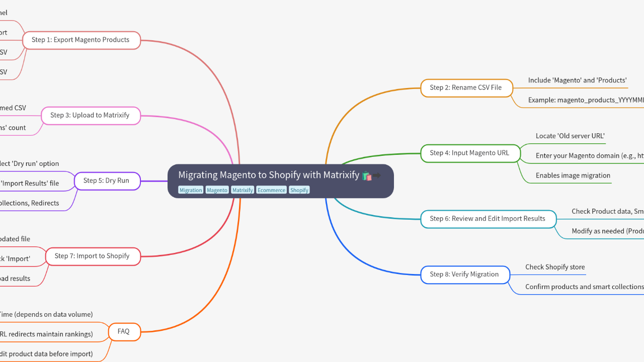The image size is (644, 362).
Task: Click the Migration tag
Action: point(191,190)
